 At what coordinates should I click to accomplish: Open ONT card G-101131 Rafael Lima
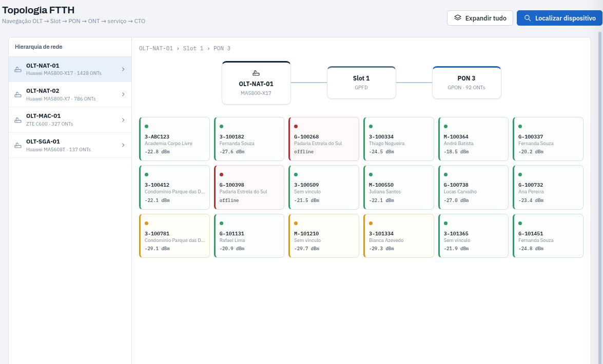click(249, 236)
